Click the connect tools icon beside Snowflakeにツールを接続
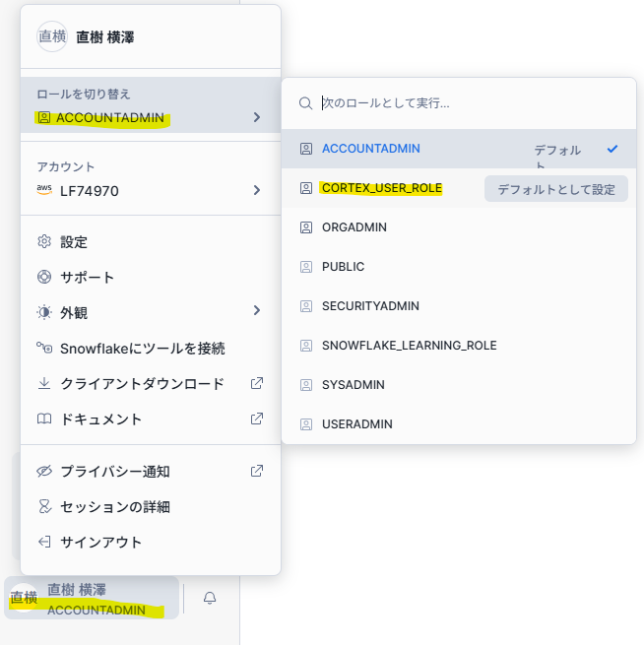 [44, 348]
